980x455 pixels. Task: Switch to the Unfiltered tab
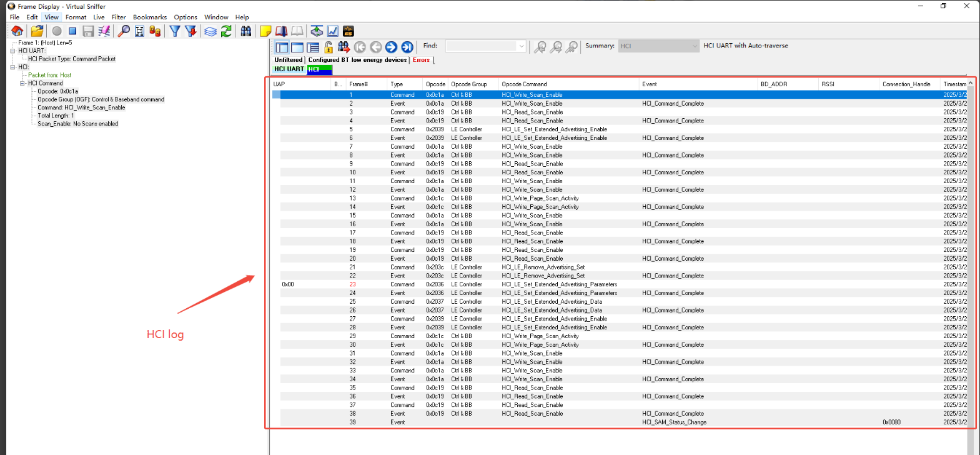tap(289, 60)
